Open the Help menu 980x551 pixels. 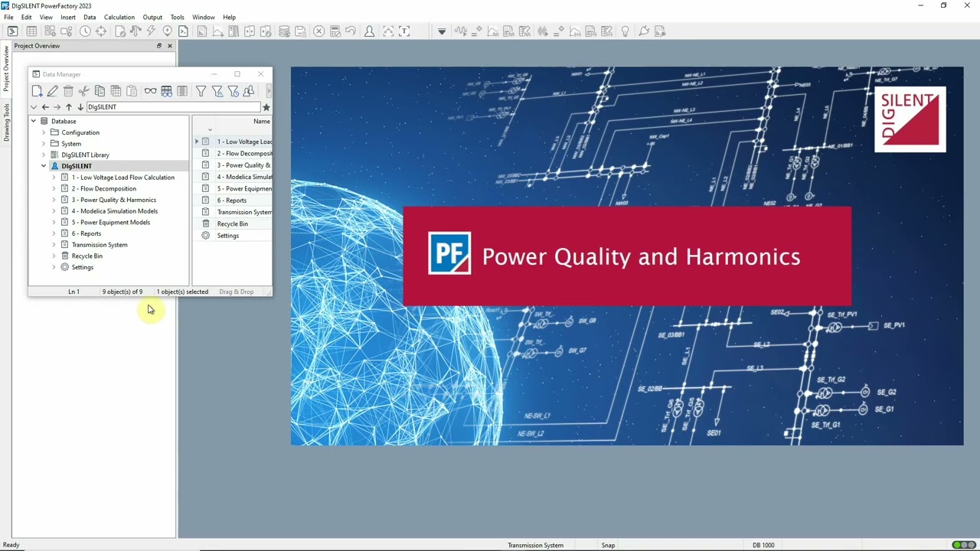pyautogui.click(x=229, y=17)
